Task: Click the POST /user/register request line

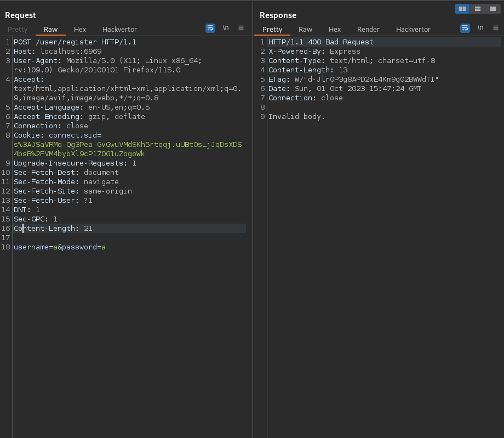Action: tap(75, 42)
